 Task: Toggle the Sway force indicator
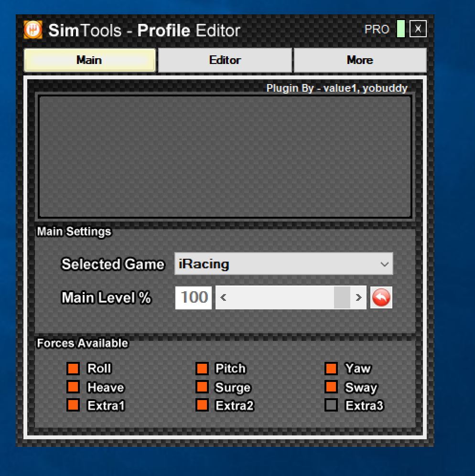pyautogui.click(x=331, y=387)
